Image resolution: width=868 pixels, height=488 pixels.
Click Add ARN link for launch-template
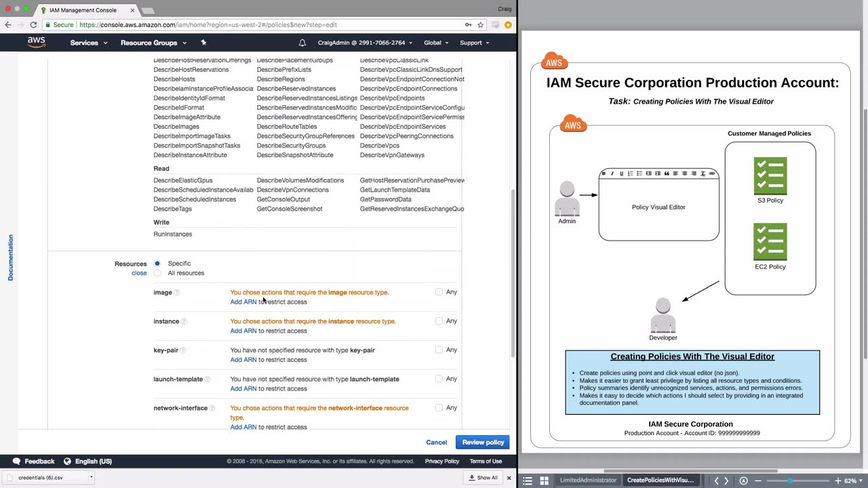(243, 389)
